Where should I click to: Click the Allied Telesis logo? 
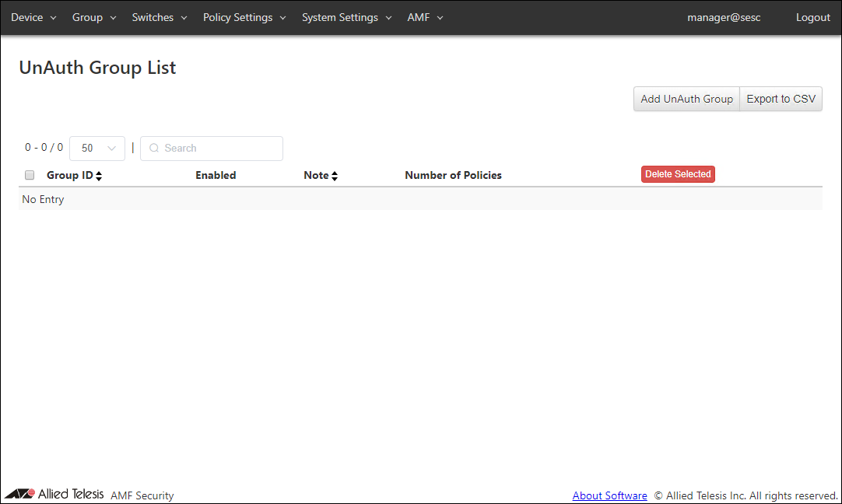pos(54,495)
